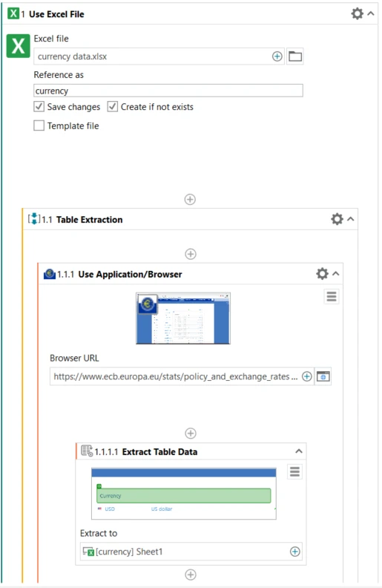Enable the Template file checkbox
This screenshot has height=588, width=382.
coord(39,125)
